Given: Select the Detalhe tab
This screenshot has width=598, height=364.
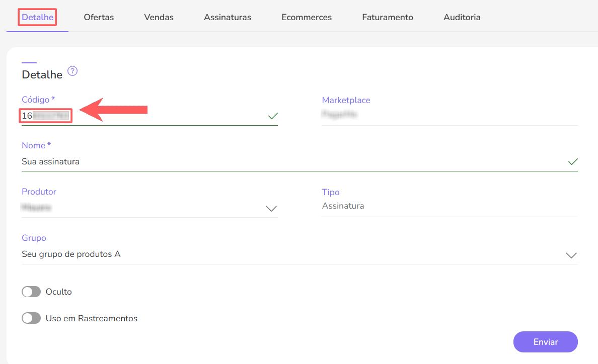Looking at the screenshot, I should [x=37, y=17].
